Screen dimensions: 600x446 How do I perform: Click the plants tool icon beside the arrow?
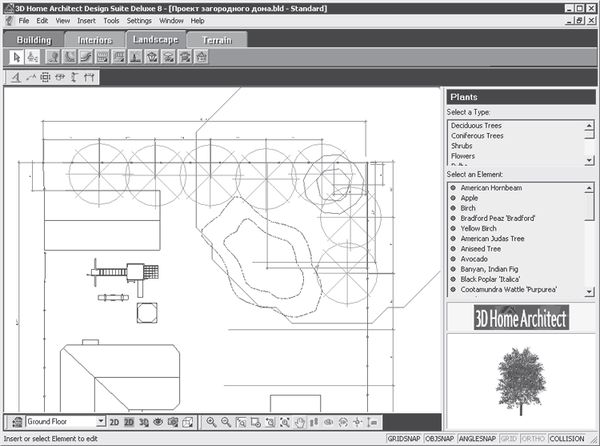[x=32, y=57]
